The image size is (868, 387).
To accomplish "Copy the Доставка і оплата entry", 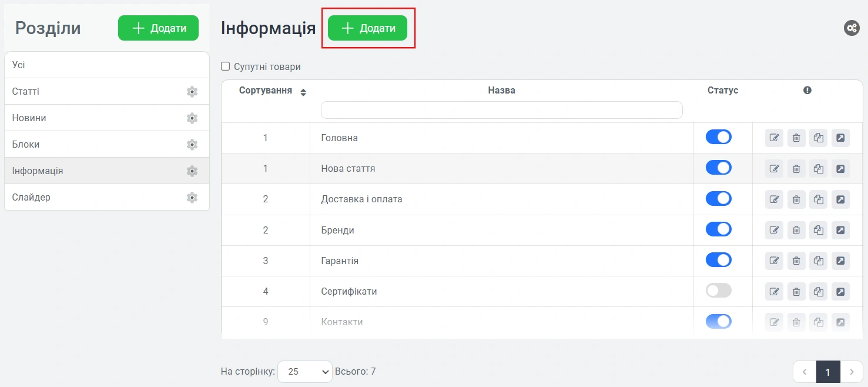I will coord(818,199).
